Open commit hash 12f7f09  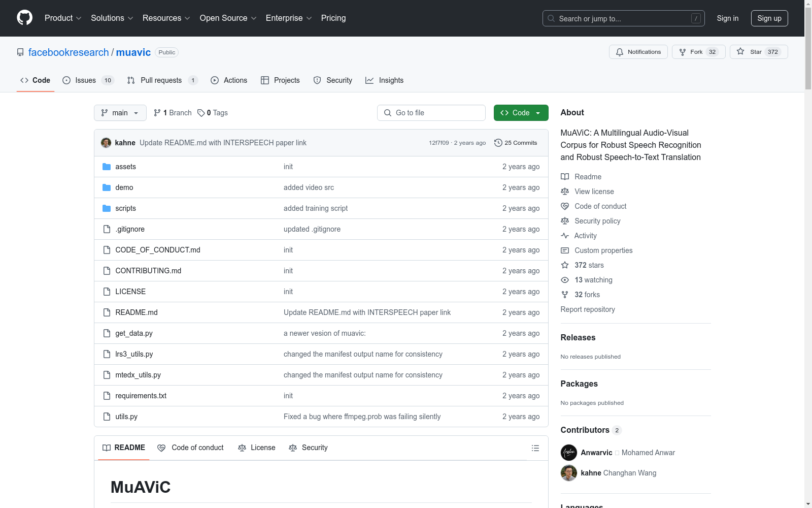coord(439,143)
